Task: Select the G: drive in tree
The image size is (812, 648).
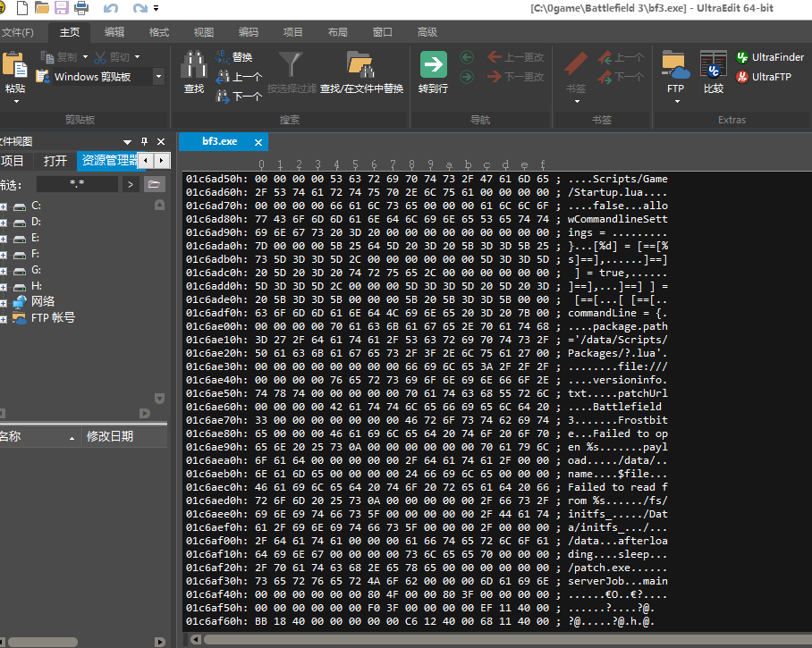Action: 37,270
